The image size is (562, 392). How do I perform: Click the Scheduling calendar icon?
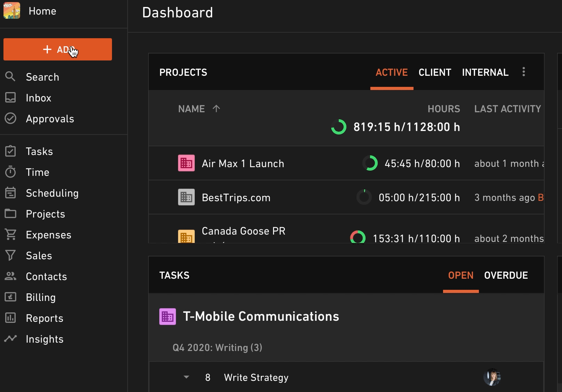(10, 193)
